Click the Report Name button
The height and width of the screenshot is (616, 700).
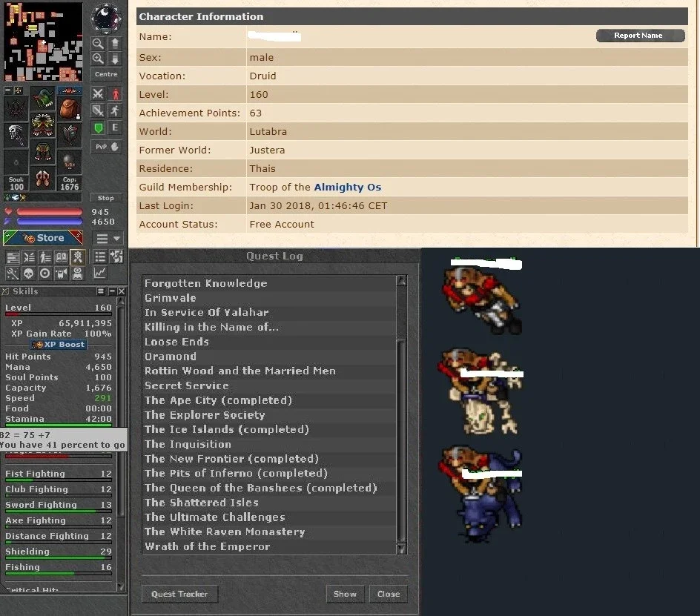[640, 36]
